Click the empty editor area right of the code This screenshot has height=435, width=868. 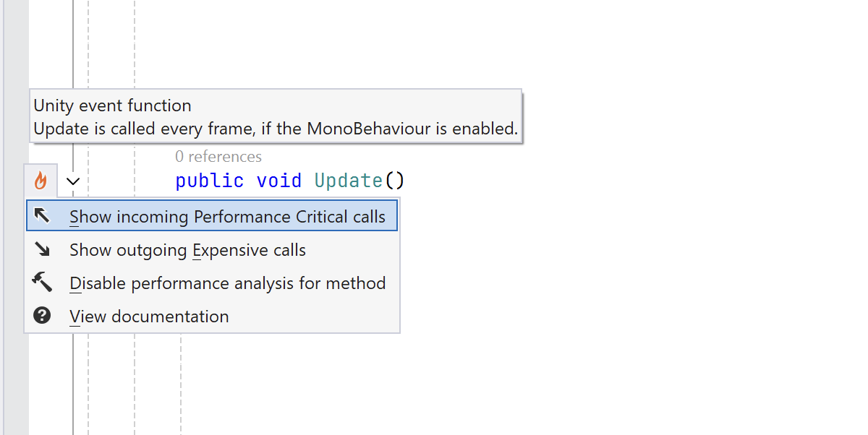pos(615,289)
